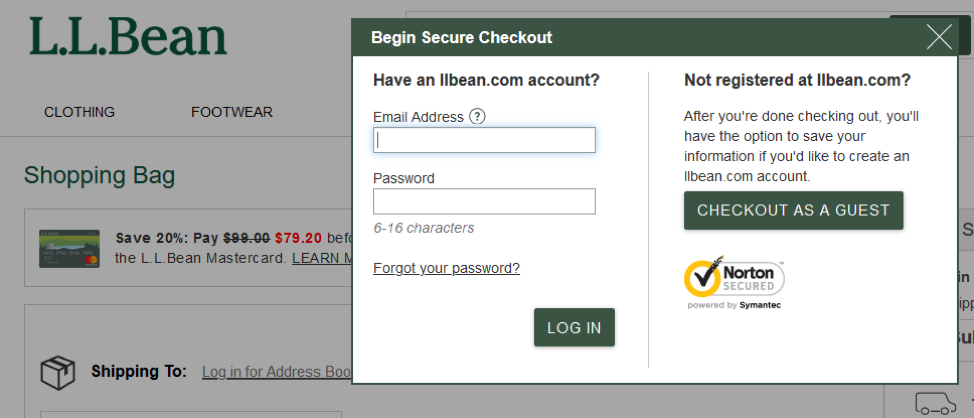The height and width of the screenshot is (418, 974).
Task: Click the L.L.Bean Mastercard card image
Action: coord(70,248)
